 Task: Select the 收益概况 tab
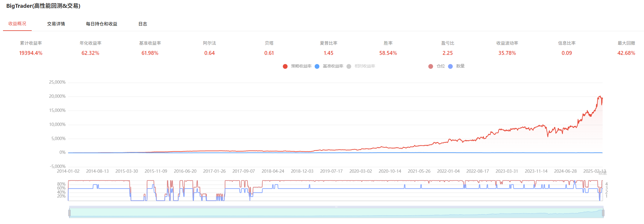[17, 24]
